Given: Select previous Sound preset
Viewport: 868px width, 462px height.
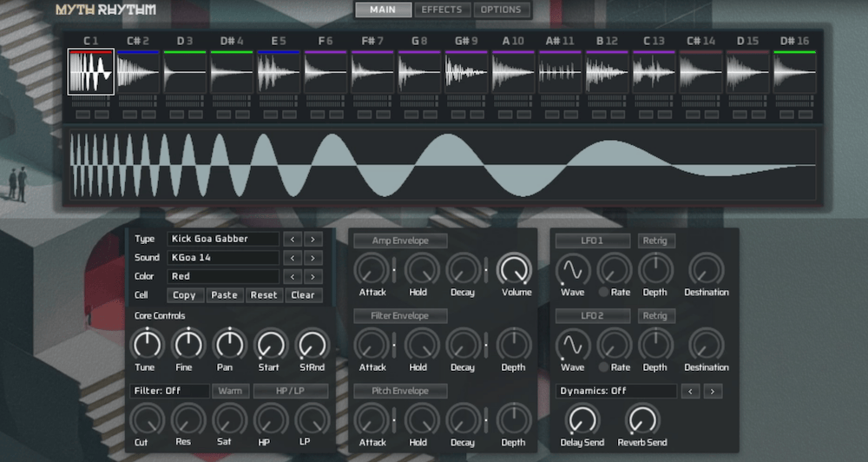Looking at the screenshot, I should [x=293, y=258].
